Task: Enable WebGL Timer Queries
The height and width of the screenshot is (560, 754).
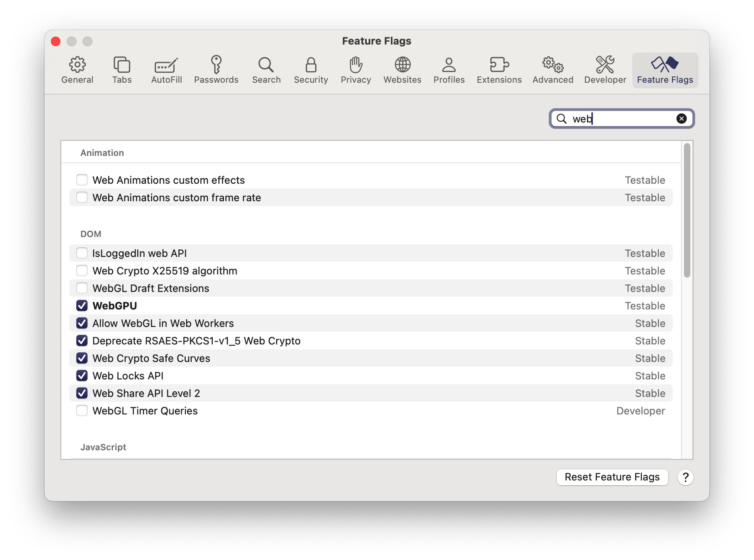Action: pos(82,410)
